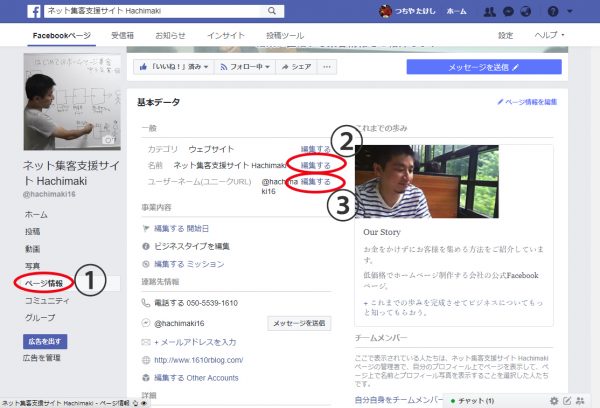Click 自分自身をチームメンバー link
The height and width of the screenshot is (408, 600).
pos(399,400)
